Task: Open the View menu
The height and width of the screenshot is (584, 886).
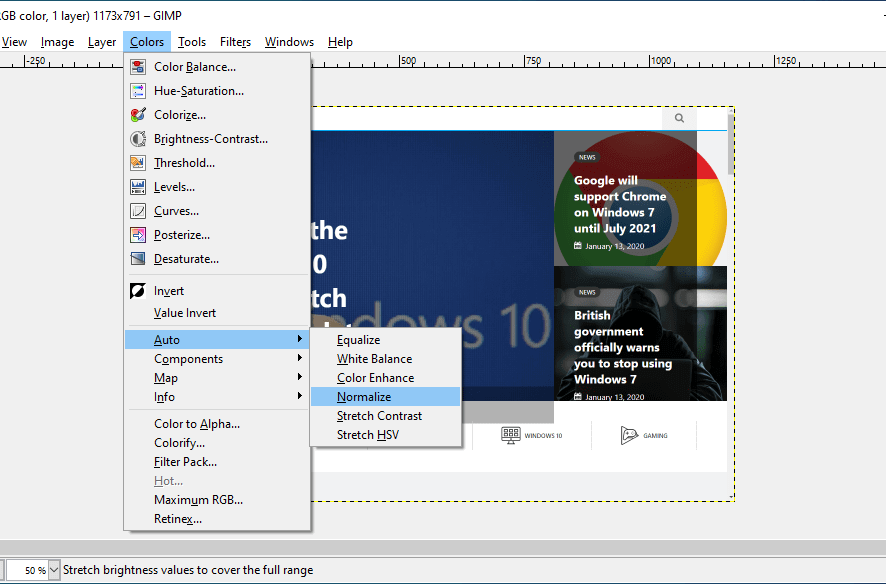Action: point(14,42)
